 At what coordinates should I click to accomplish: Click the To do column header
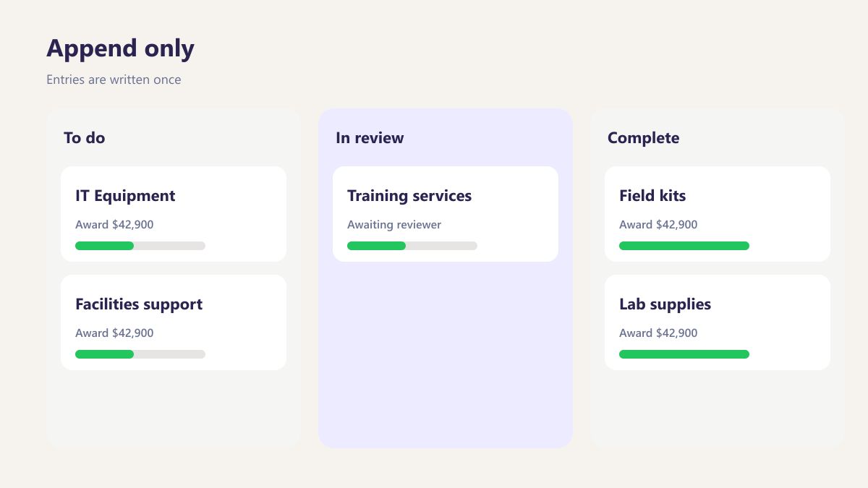pyautogui.click(x=85, y=137)
